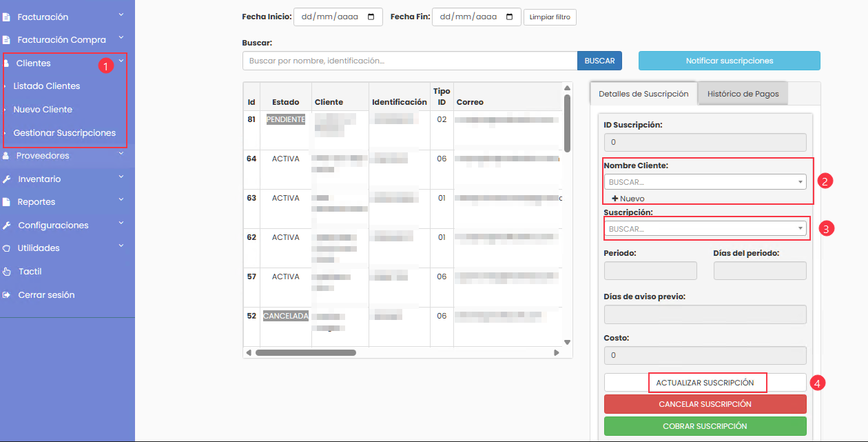868x442 pixels.
Task: Click the Proveedores person icon
Action: (x=6, y=156)
